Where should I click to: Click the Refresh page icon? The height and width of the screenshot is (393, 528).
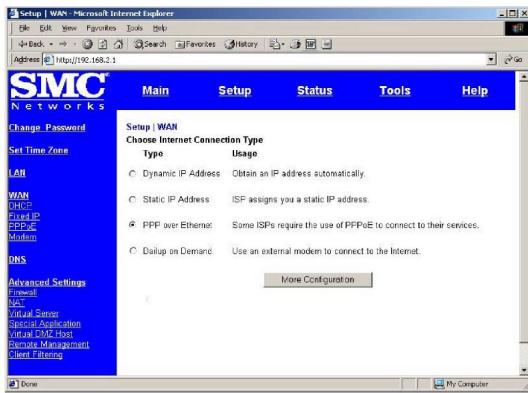pos(103,44)
